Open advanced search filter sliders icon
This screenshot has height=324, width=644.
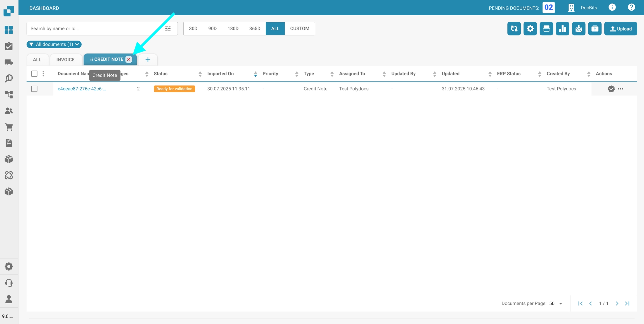(x=168, y=29)
